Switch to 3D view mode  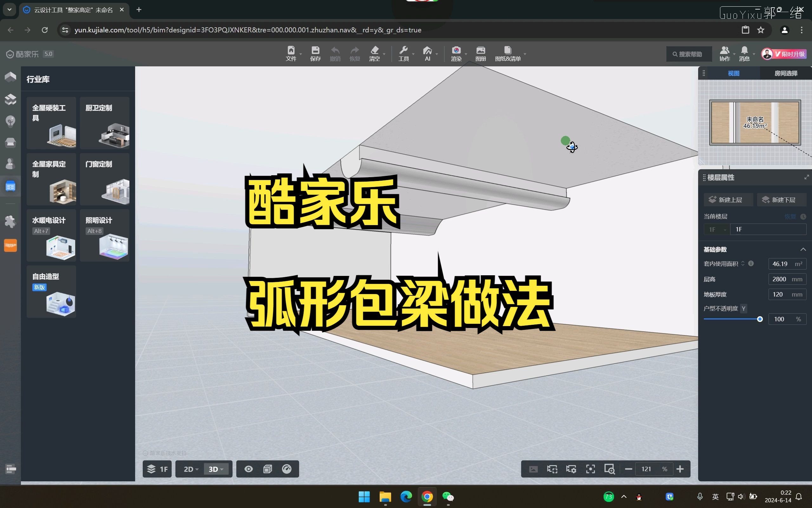[216, 469]
